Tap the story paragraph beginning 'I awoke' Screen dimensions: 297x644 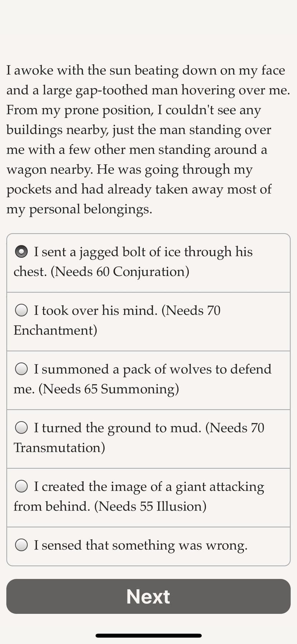[x=148, y=139]
